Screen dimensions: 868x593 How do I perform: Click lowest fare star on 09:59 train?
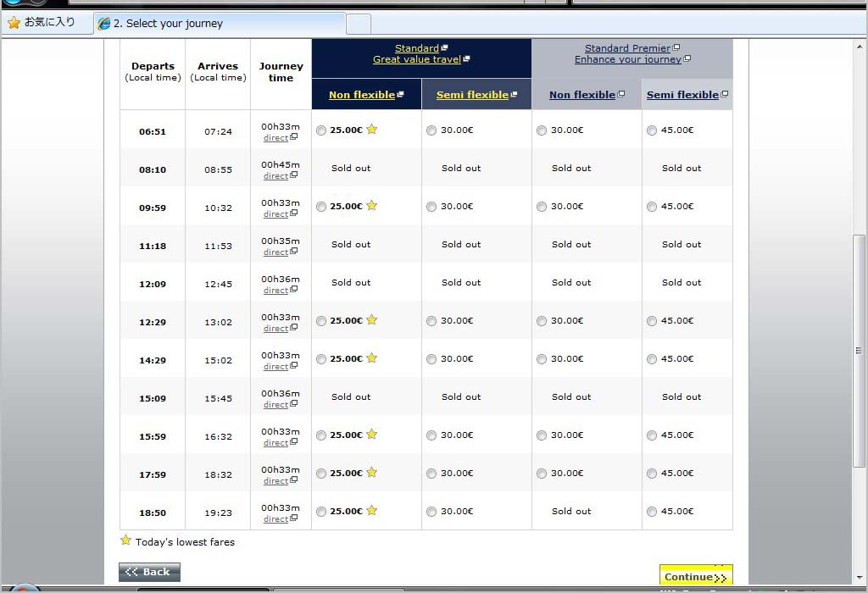[x=371, y=206]
